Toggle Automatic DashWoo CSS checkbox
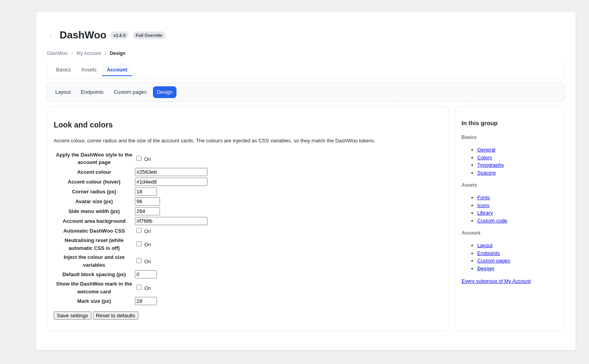The height and width of the screenshot is (364, 589). click(139, 231)
